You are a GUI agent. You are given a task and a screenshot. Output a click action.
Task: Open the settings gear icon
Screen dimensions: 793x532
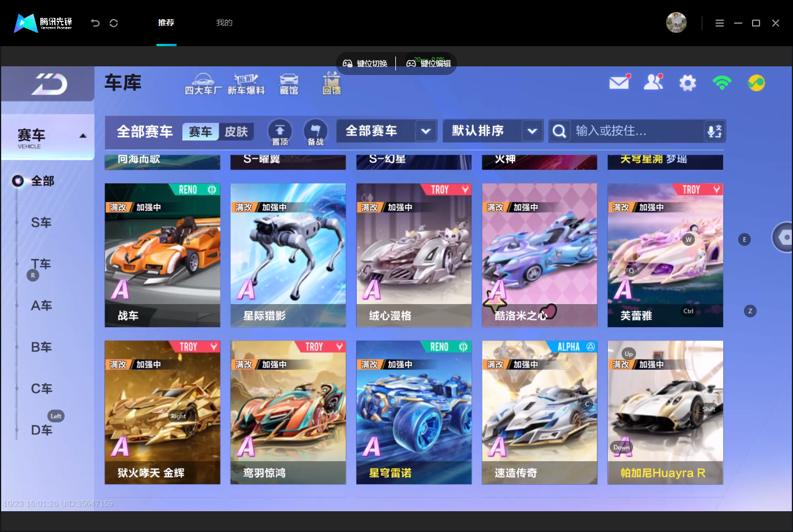[687, 83]
